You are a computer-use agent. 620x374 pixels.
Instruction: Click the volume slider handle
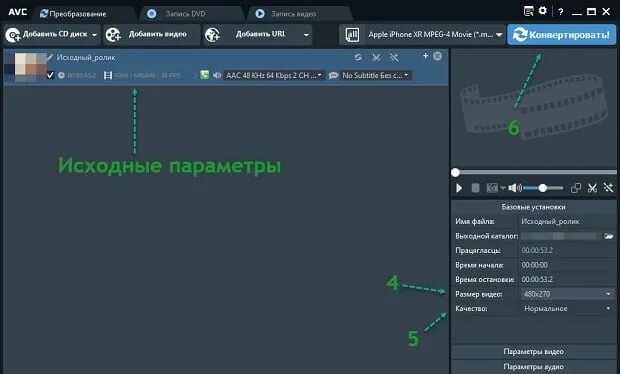tap(542, 188)
